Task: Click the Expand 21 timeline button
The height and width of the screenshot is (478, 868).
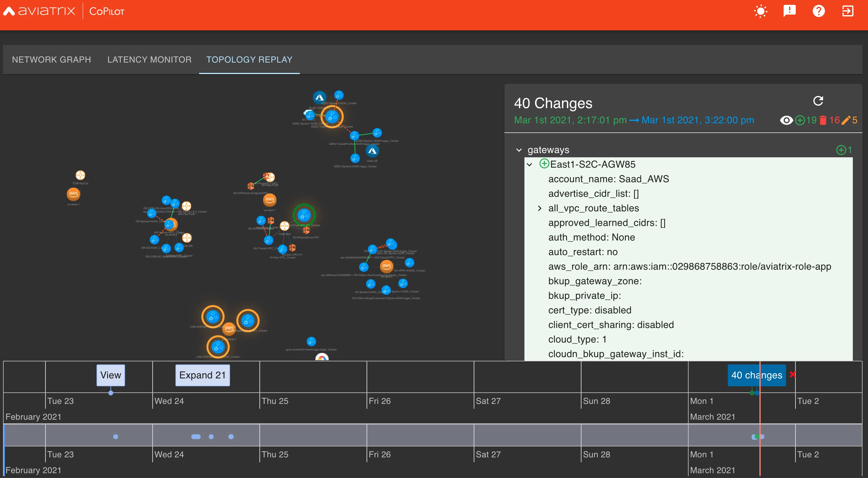Action: click(202, 375)
